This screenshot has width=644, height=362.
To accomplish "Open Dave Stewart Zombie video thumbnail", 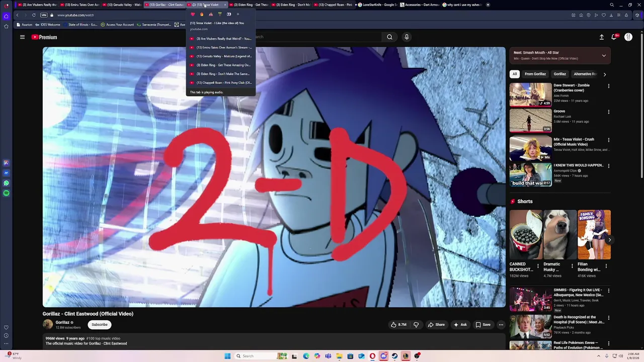I will coord(530,95).
